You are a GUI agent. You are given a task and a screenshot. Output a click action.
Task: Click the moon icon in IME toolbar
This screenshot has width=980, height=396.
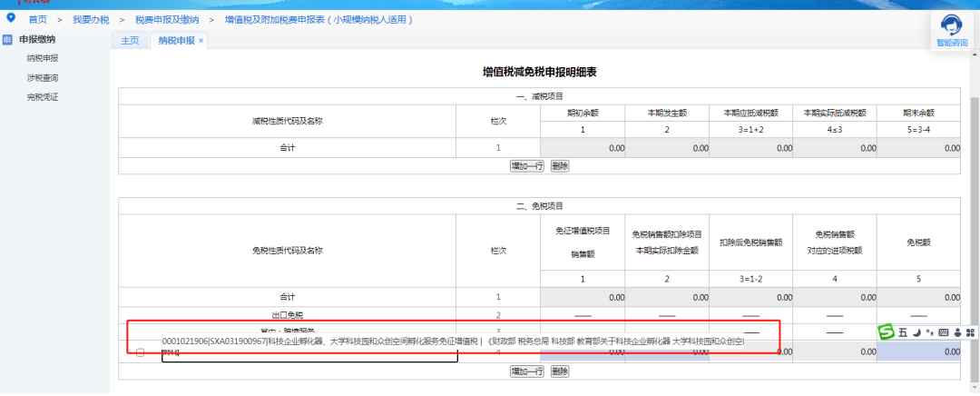pyautogui.click(x=916, y=332)
